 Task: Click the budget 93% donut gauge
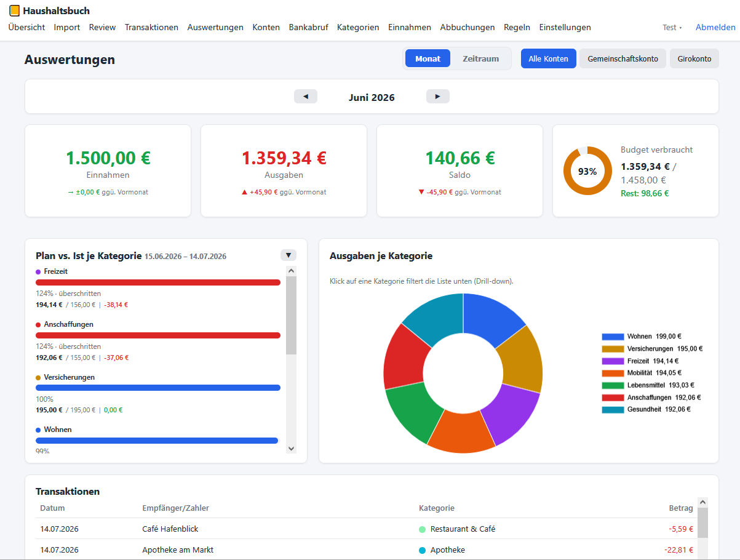pos(587,171)
